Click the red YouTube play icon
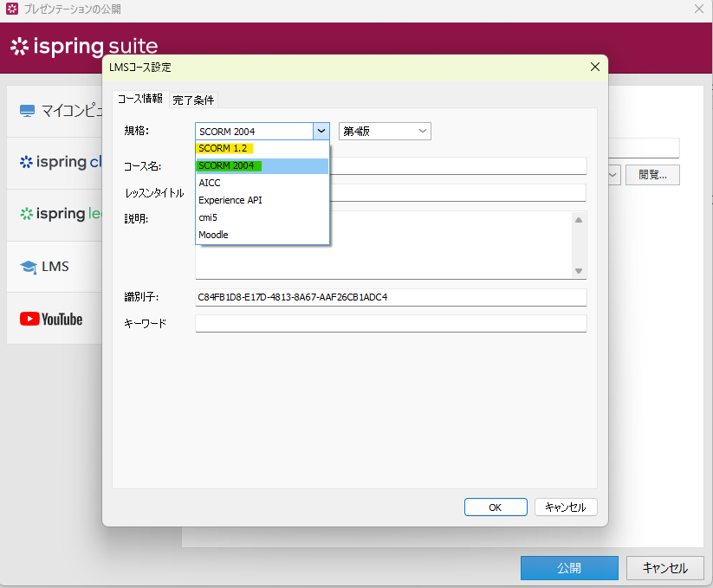The width and height of the screenshot is (713, 588). click(29, 319)
